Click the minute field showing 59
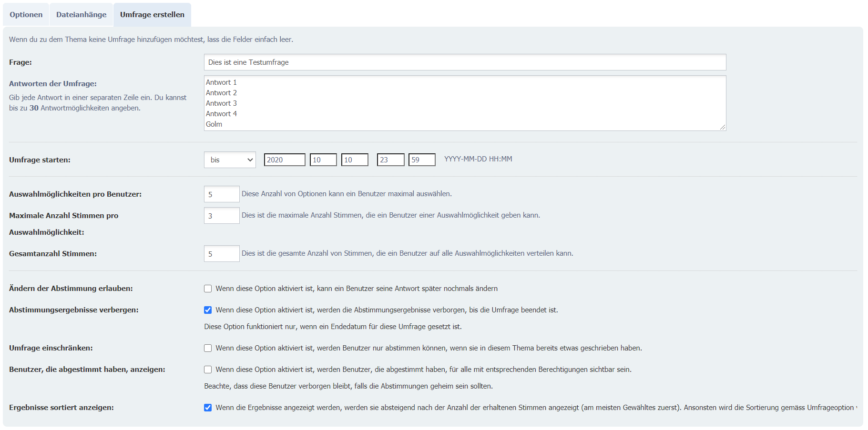The height and width of the screenshot is (430, 868). [422, 160]
